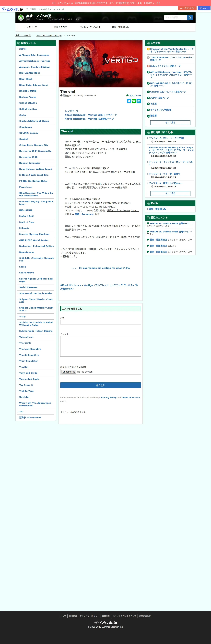Open footer 利用規約 link
211x644 pixels.
click(73, 616)
